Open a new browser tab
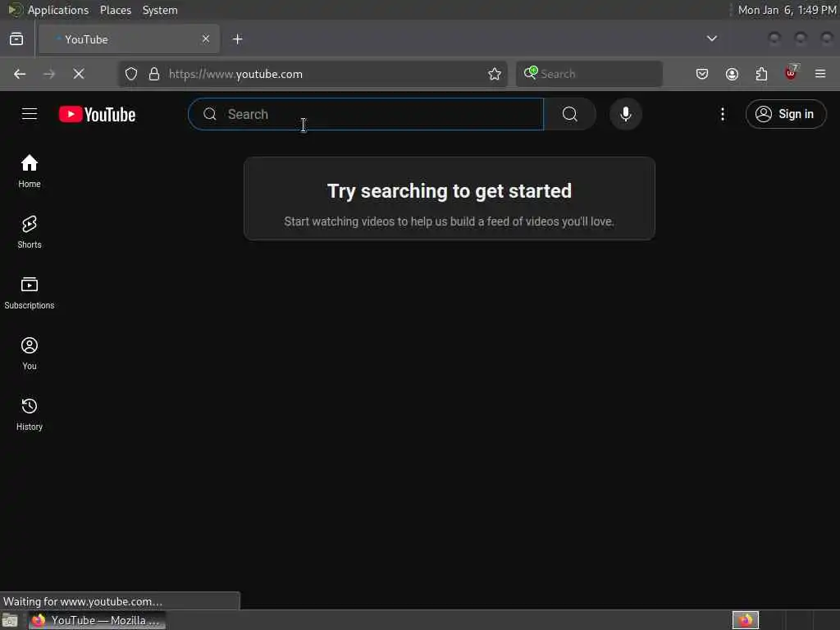 click(x=237, y=39)
